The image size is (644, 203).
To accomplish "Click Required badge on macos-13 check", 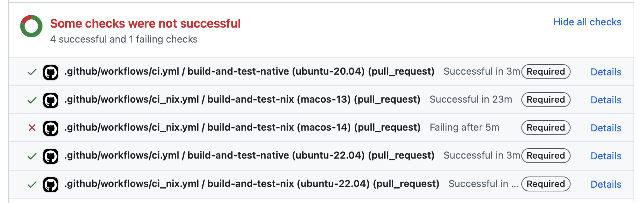I will pos(546,100).
